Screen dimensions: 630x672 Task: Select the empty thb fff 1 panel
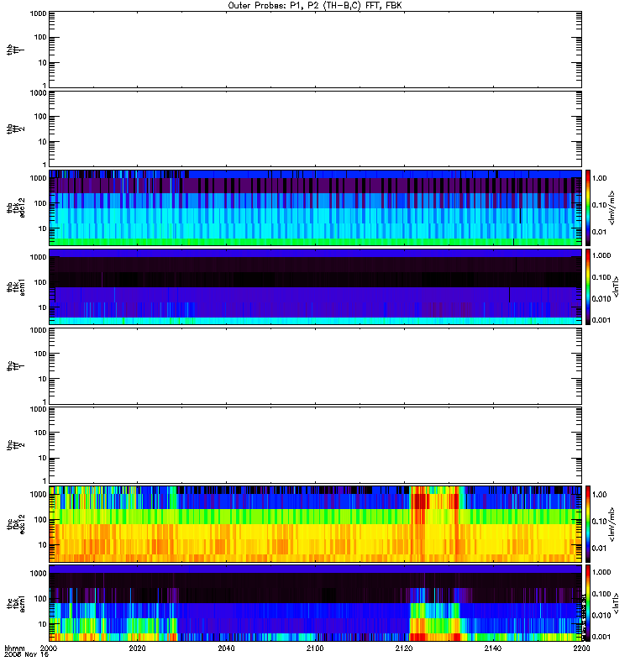(316, 50)
